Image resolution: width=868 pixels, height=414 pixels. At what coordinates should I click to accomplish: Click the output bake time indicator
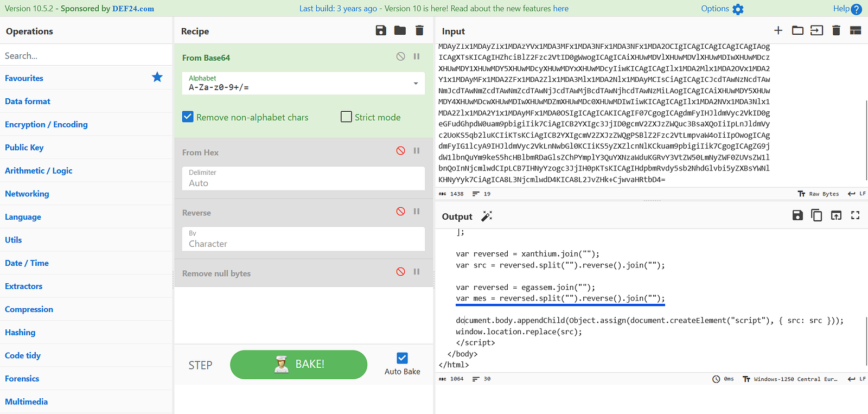coord(723,379)
